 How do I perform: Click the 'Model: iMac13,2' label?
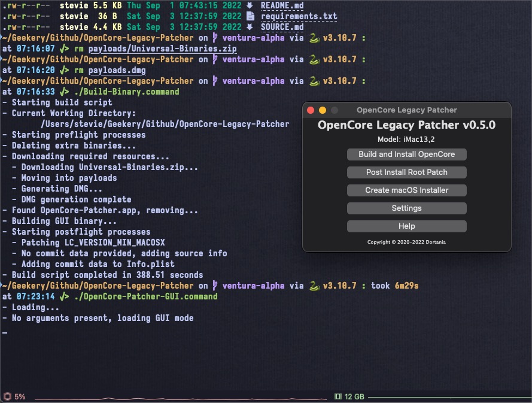coord(406,139)
